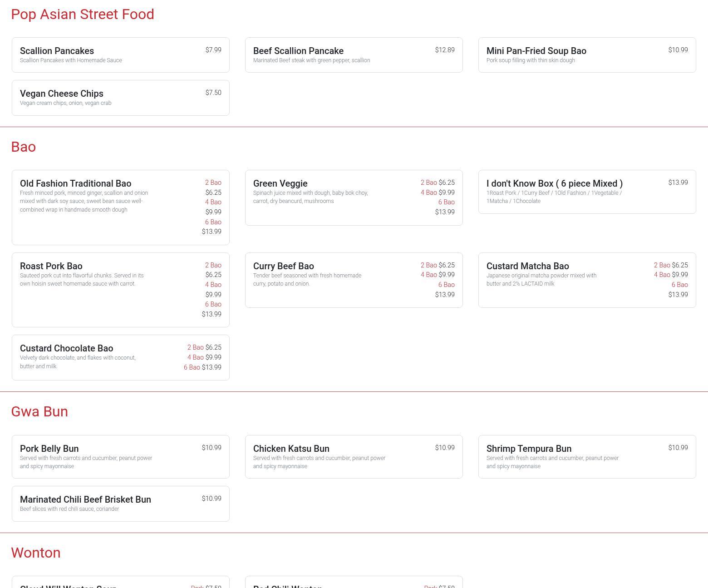Select the Chicken Katsu Bun title
708x588 pixels.
coord(291,449)
